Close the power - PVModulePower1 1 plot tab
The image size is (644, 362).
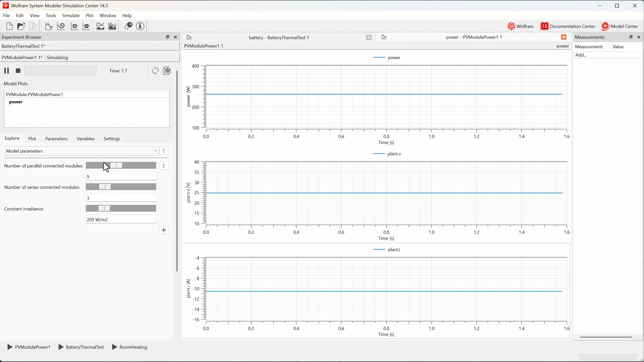click(564, 37)
